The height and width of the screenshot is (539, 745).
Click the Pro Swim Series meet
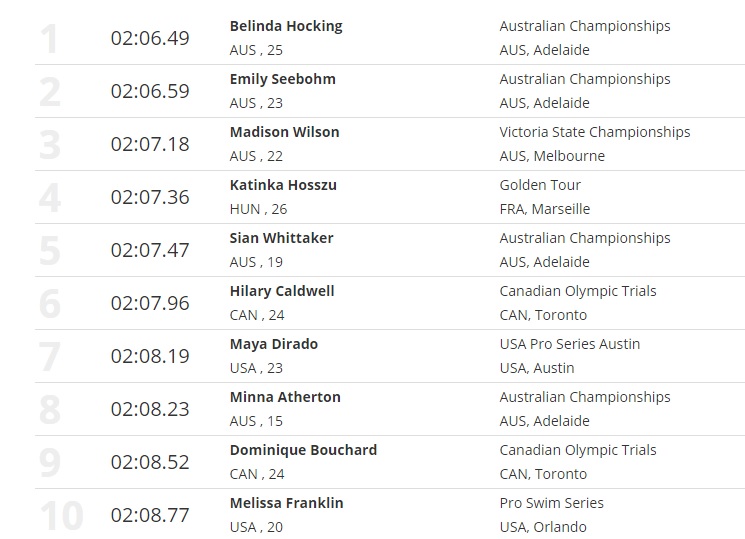552,503
